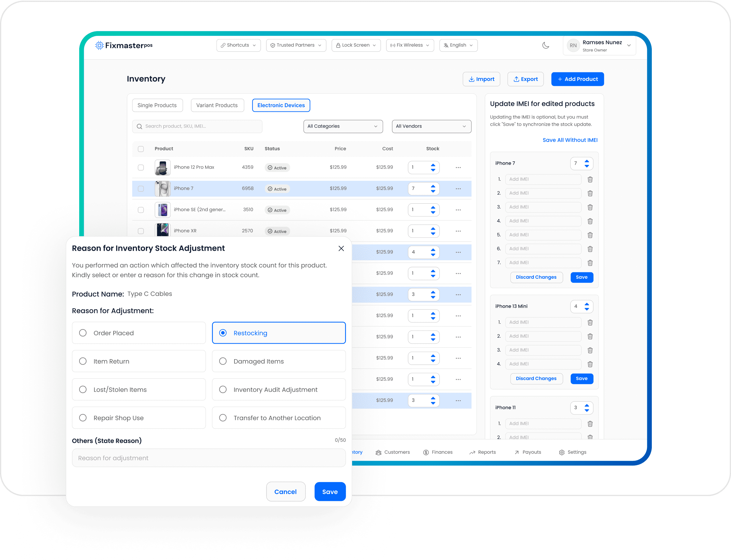Delete IMEI row 2 under iPhone 13 Mini
Image resolution: width=731 pixels, height=560 pixels.
[590, 336]
